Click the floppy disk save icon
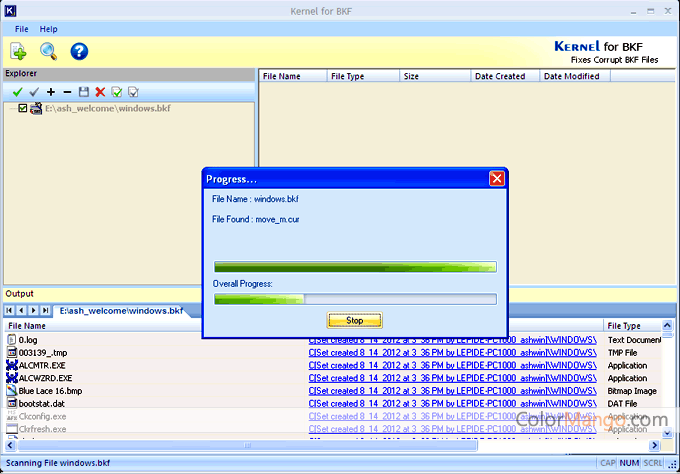The width and height of the screenshot is (680, 474). [x=84, y=92]
